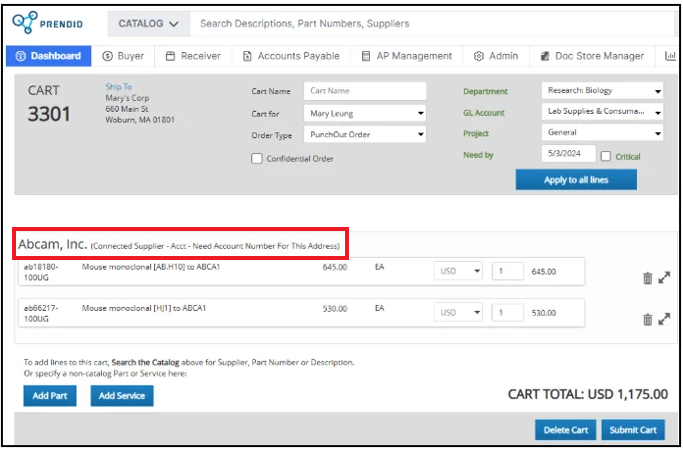Viewport: 683px width, 450px height.
Task: Click the quantity field for ab18180-100UG
Action: [507, 271]
